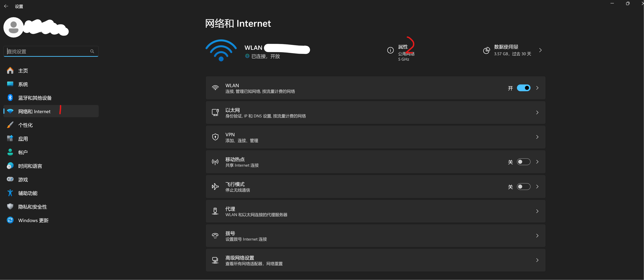The height and width of the screenshot is (280, 644).
Task: Turn off the WLAN toggle switch
Action: tap(524, 88)
